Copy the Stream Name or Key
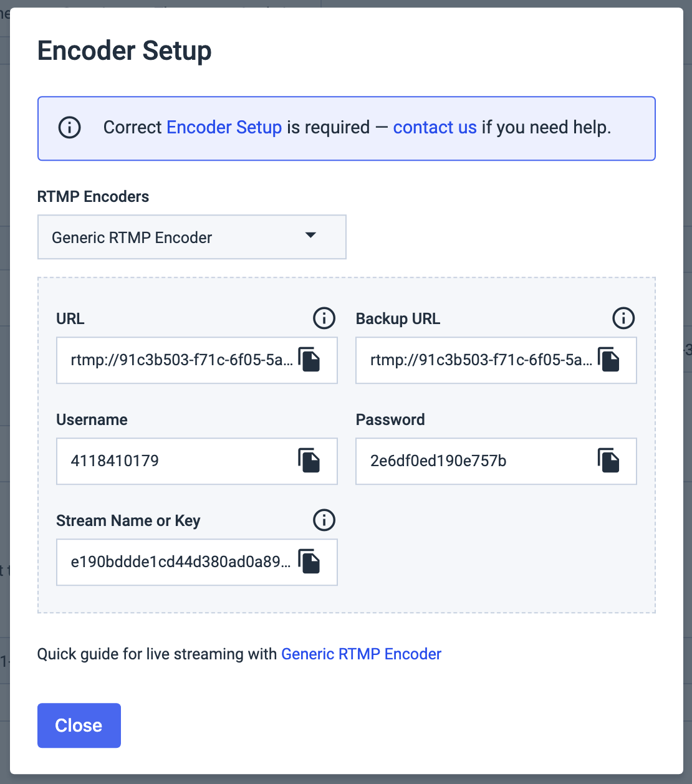This screenshot has width=692, height=784. 310,562
